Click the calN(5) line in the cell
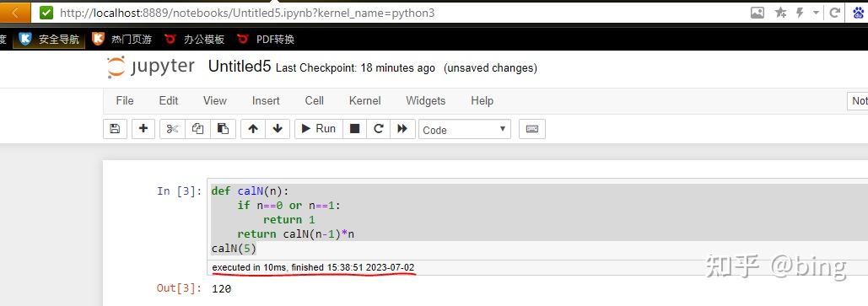This screenshot has height=306, width=868. (234, 249)
